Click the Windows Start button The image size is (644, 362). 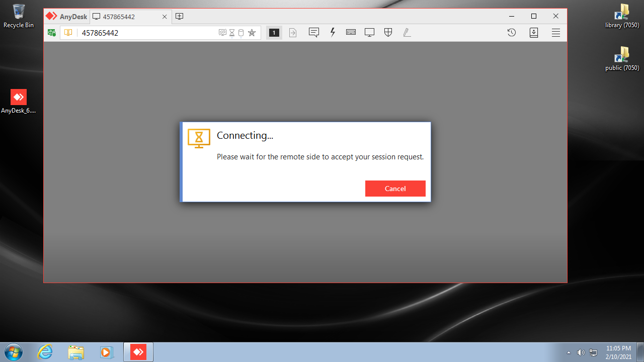[13, 352]
